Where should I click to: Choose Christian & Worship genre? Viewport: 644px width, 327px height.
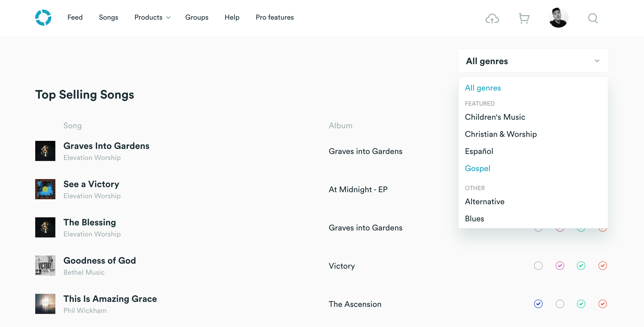pos(501,134)
